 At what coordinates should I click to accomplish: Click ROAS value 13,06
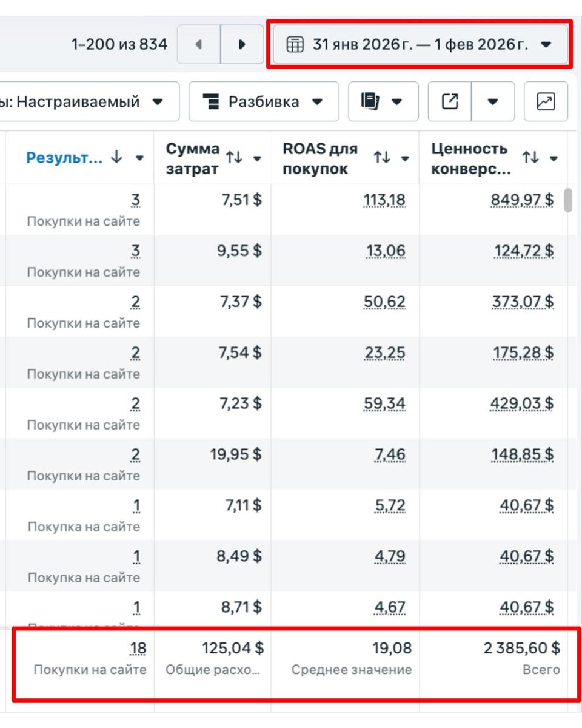[386, 251]
